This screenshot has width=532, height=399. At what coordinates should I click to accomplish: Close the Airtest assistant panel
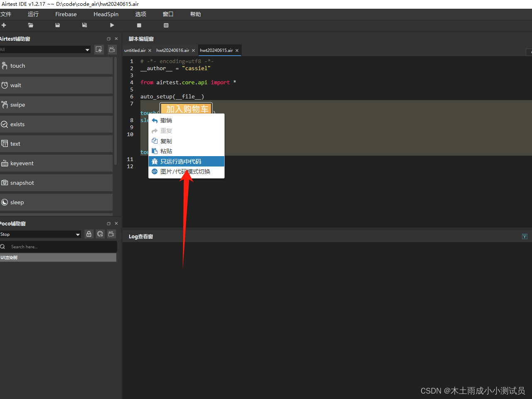click(116, 39)
